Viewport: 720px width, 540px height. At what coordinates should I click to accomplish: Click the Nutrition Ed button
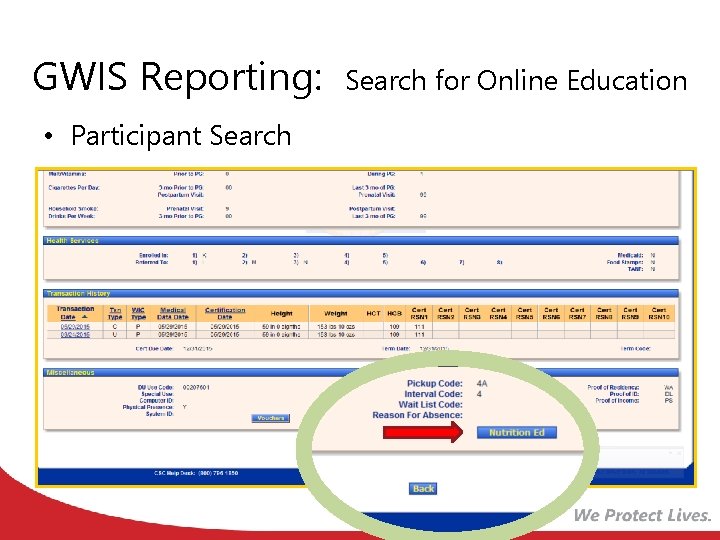(517, 433)
